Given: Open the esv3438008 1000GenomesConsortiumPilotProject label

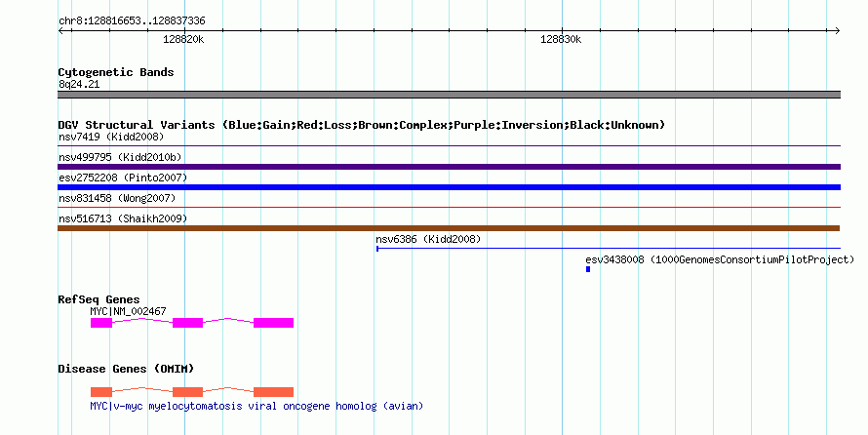Looking at the screenshot, I should pos(720,259).
